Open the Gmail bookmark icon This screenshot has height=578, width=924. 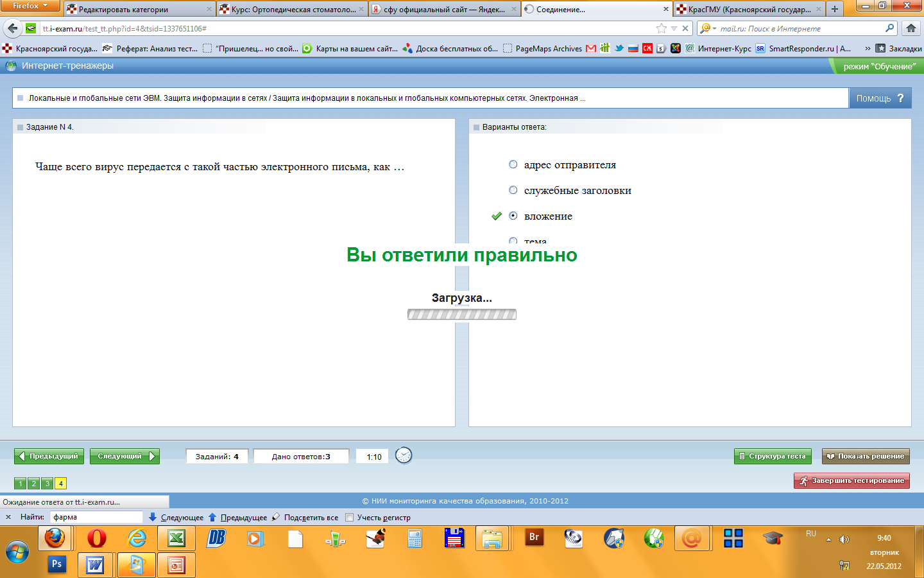tap(591, 48)
